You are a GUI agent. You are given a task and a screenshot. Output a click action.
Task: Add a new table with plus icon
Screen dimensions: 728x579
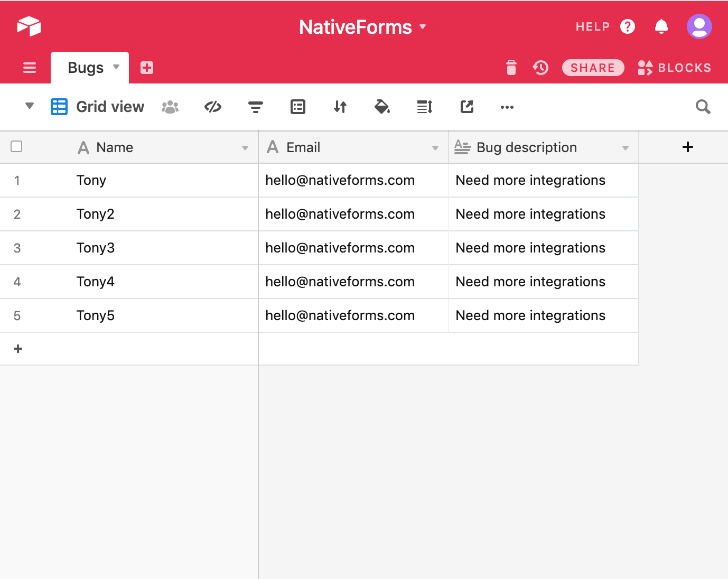pos(147,68)
